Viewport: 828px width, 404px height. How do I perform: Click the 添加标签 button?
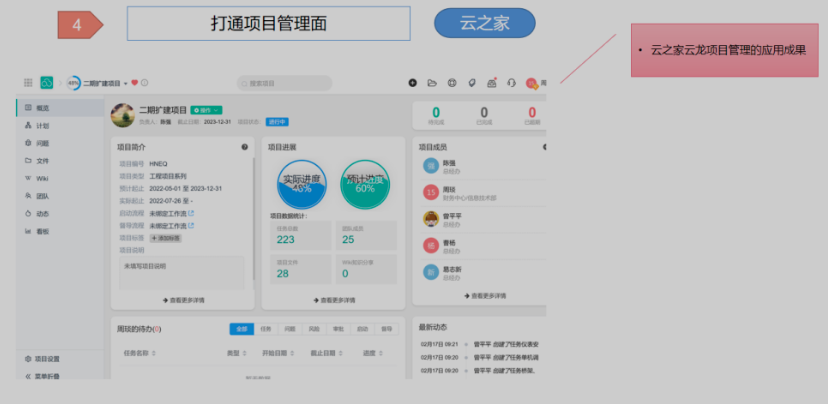tap(166, 238)
